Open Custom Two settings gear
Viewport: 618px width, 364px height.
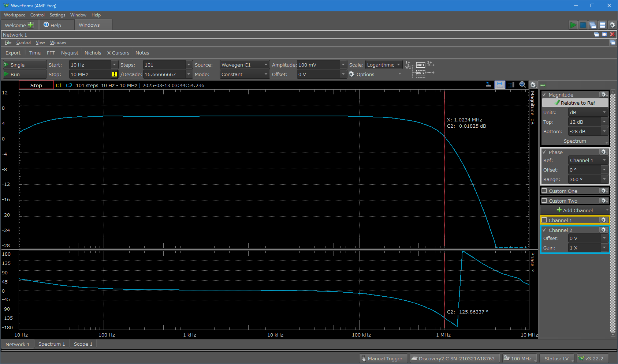[x=604, y=200]
